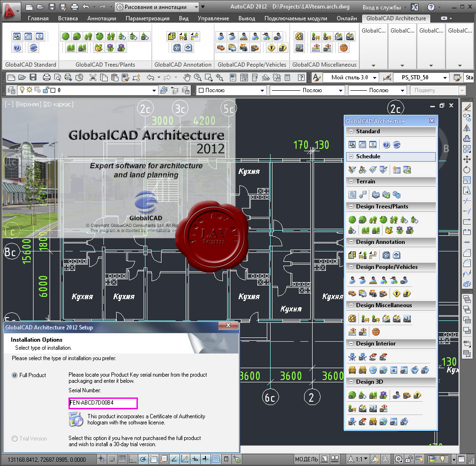
Task: Open the Help question mark icon in title bar
Action: pyautogui.click(x=431, y=7)
